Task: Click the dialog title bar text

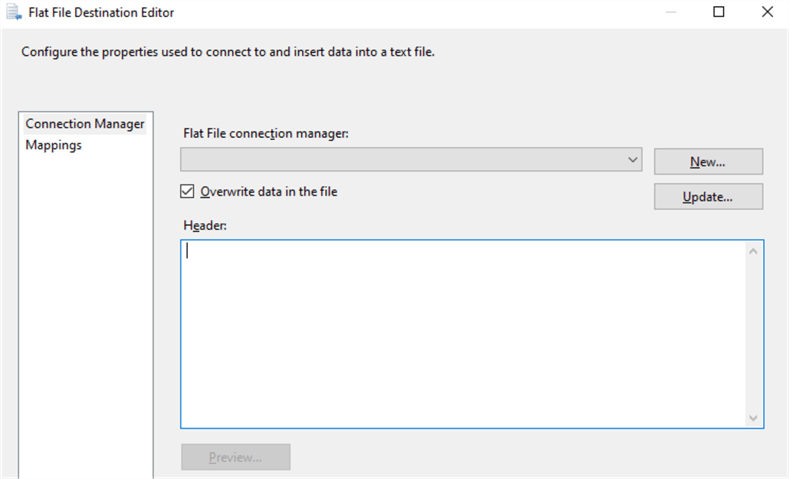Action: (x=102, y=12)
